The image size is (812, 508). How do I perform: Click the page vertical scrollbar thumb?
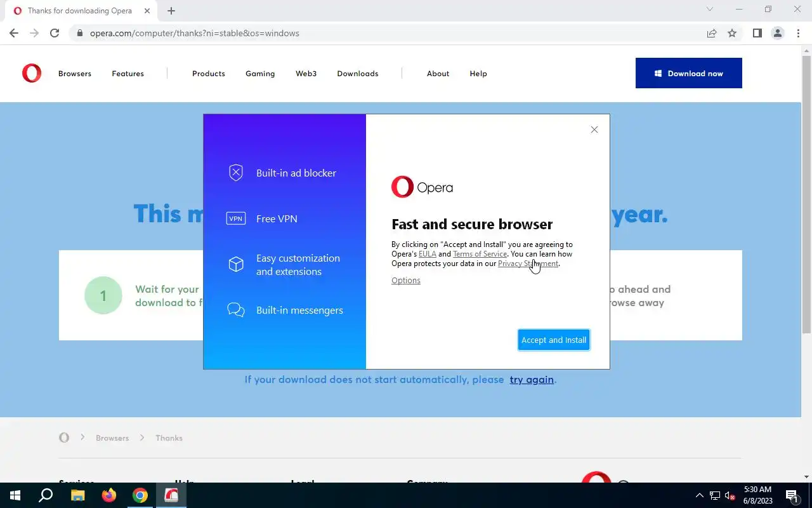[806, 194]
